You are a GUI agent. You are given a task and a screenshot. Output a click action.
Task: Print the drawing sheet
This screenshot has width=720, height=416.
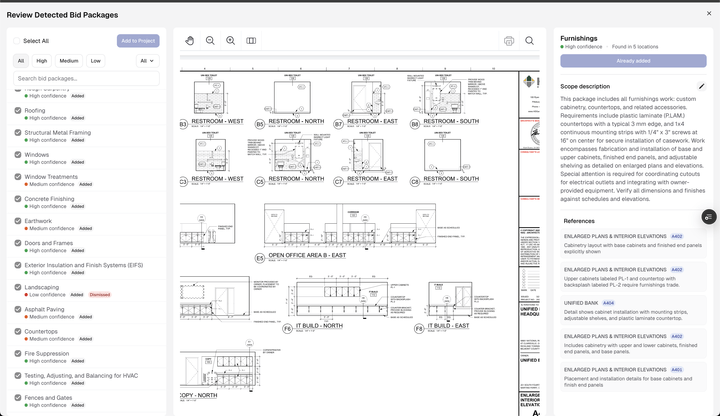click(509, 41)
